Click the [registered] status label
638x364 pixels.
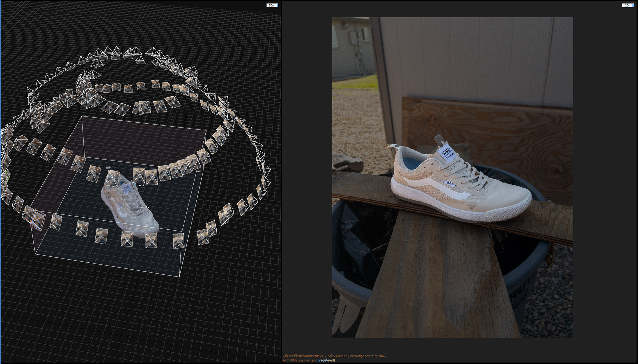(326, 360)
